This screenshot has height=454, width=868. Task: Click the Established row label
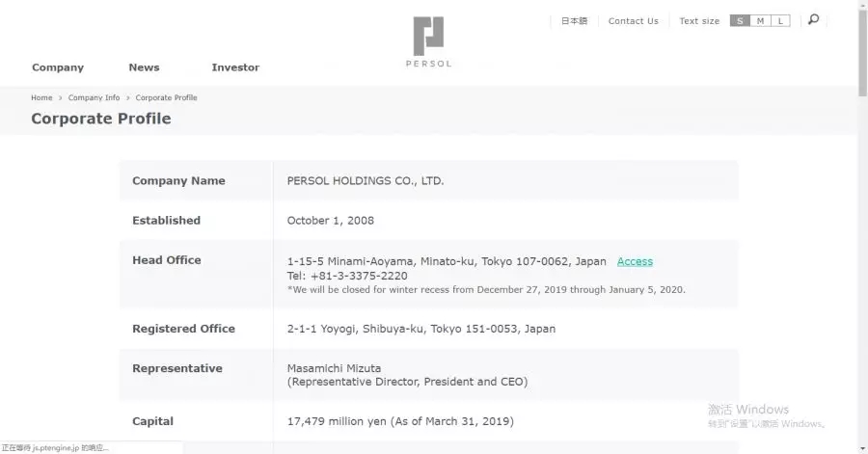tap(166, 221)
